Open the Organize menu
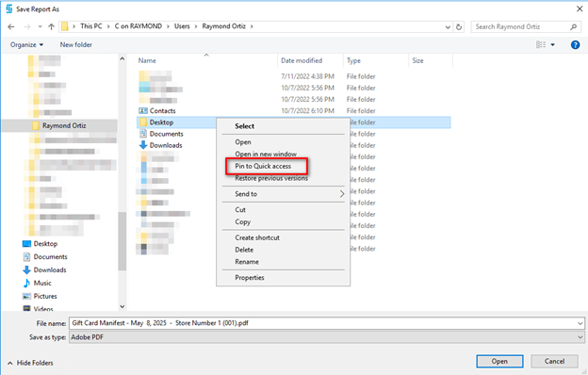 [x=26, y=44]
